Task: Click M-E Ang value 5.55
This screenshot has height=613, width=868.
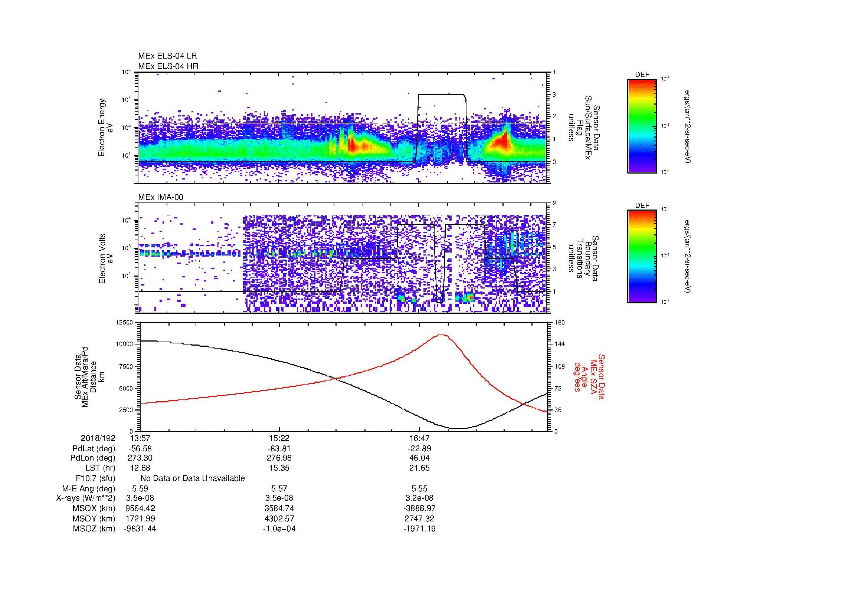Action: 419,488
